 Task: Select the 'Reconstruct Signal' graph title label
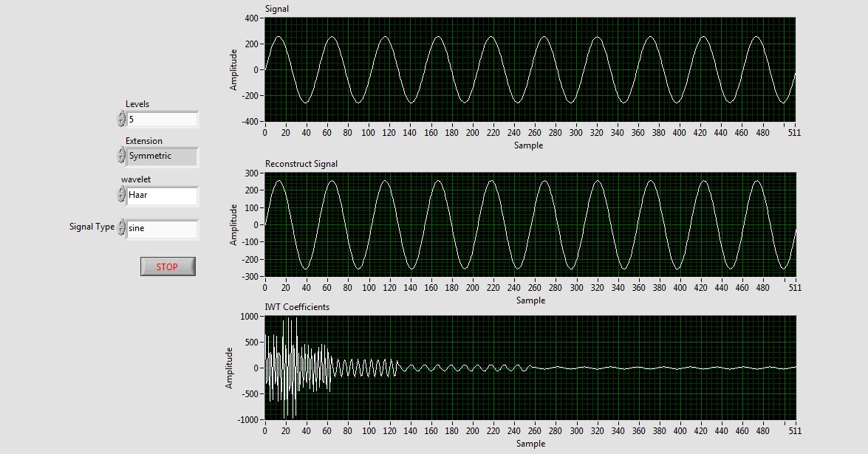pyautogui.click(x=301, y=164)
